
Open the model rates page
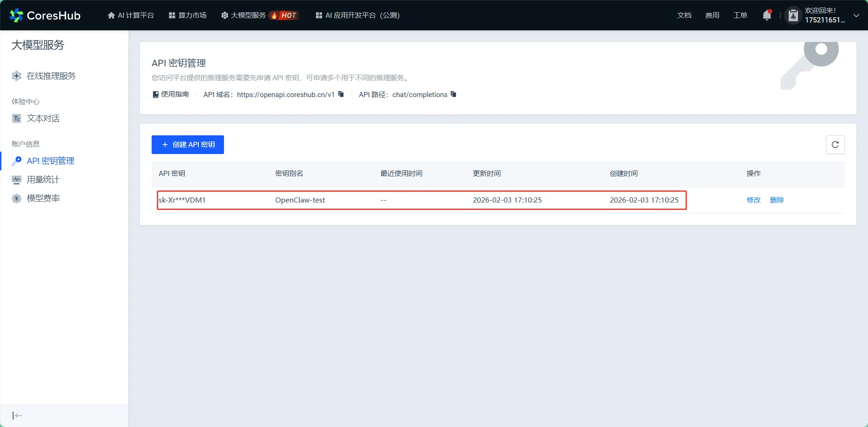point(43,198)
